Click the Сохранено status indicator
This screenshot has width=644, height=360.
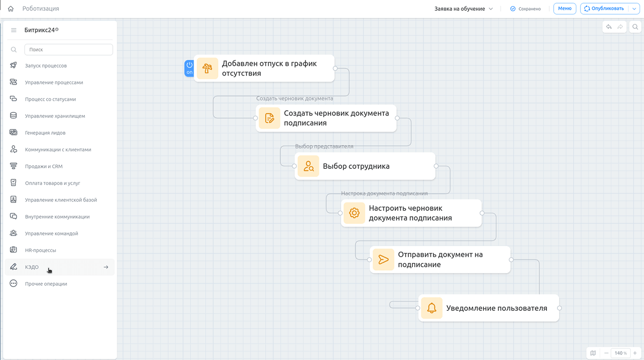525,9
